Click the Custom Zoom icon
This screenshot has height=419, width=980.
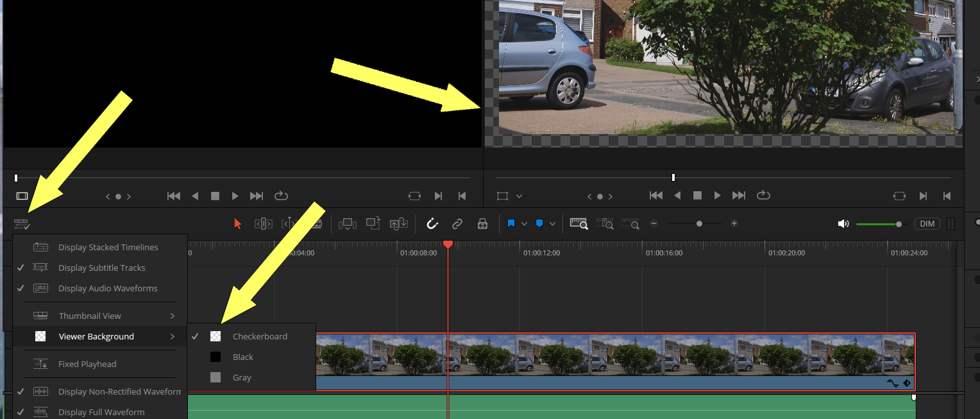(x=630, y=224)
